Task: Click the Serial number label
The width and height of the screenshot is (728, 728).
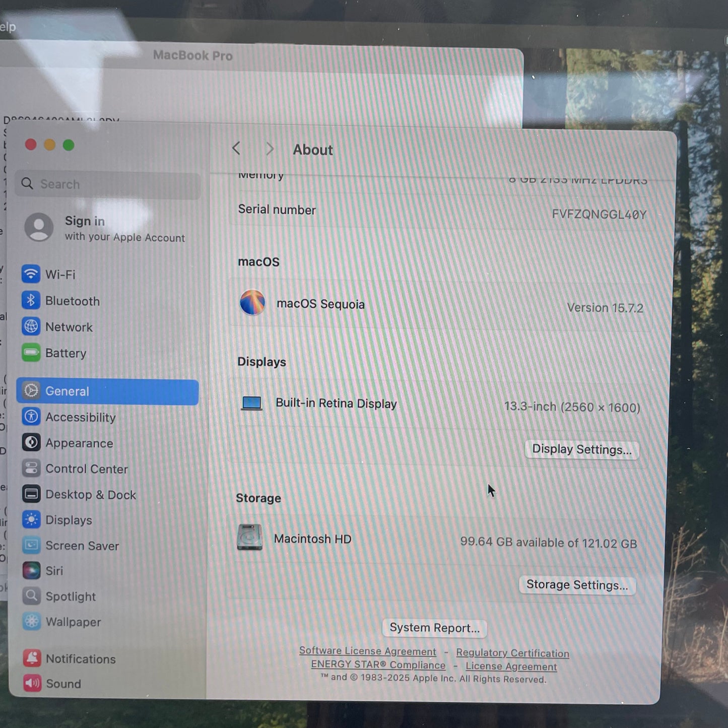Action: coord(277,210)
